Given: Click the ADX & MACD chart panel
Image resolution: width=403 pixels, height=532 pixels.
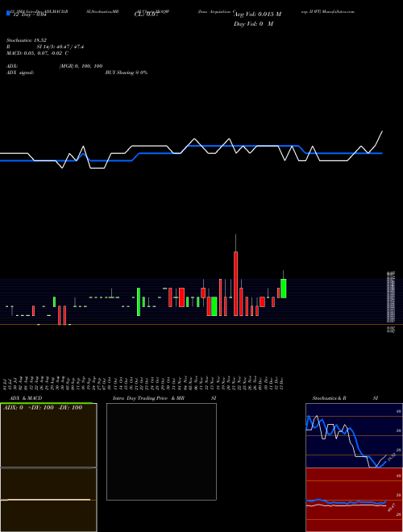Looking at the screenshot, I should (x=48, y=468).
